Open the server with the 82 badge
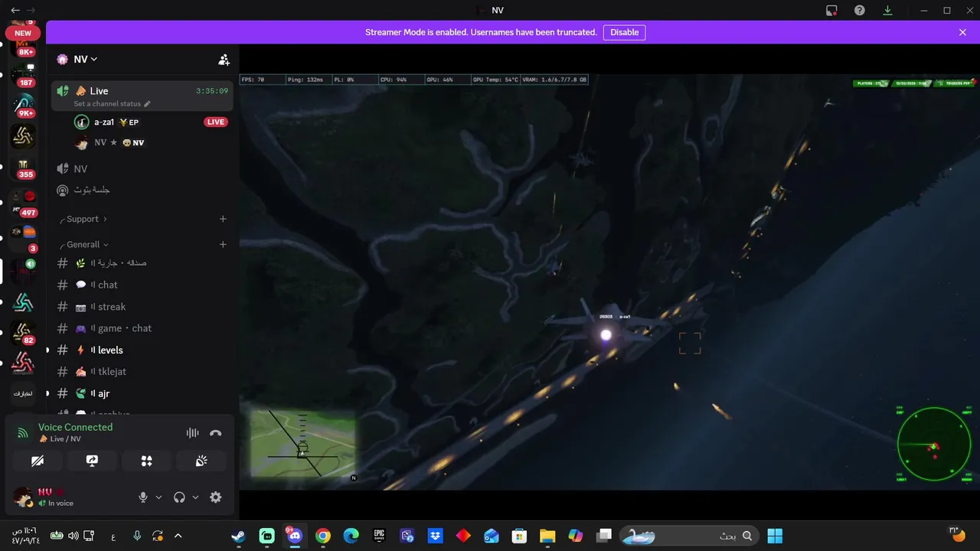The height and width of the screenshot is (551, 980). (23, 334)
